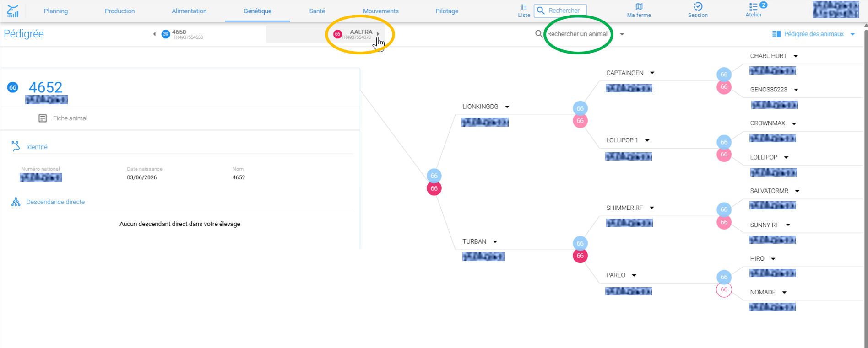Go to previous animal 4650 arrow
Image resolution: width=868 pixels, height=348 pixels.
tap(154, 34)
